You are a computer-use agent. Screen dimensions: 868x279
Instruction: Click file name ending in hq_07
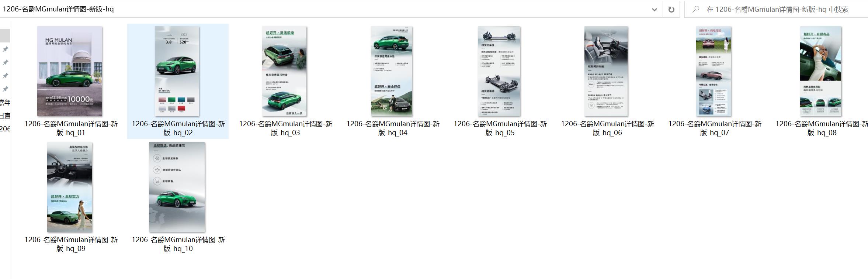[x=715, y=128]
